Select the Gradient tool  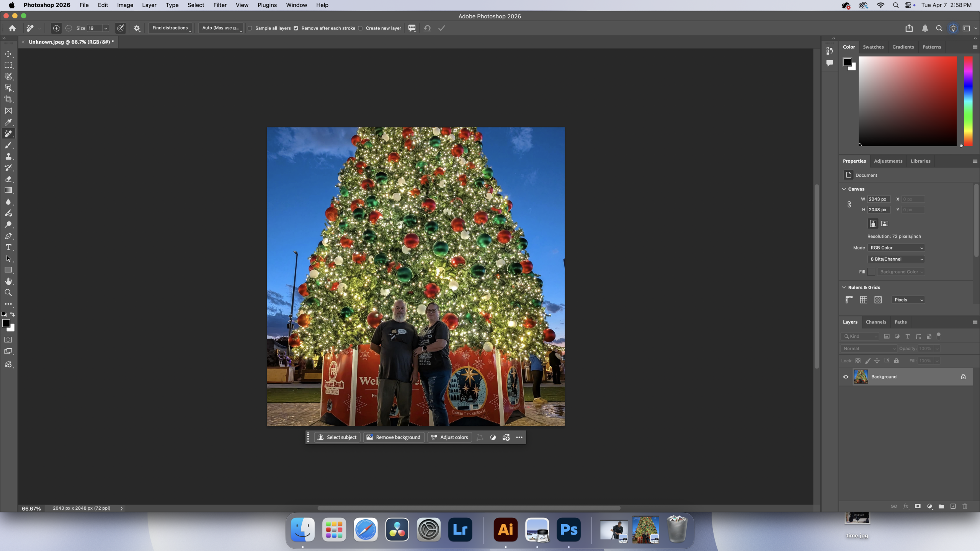coord(8,190)
